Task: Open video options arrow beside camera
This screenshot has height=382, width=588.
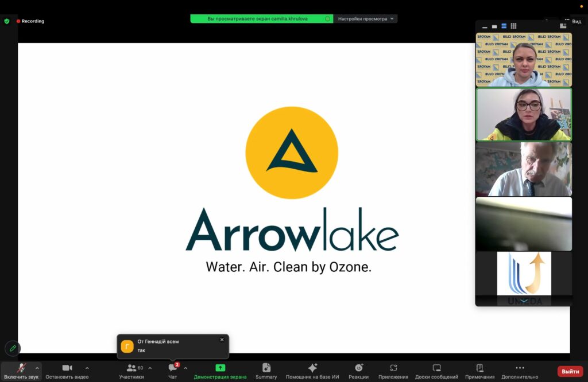Action: pyautogui.click(x=87, y=368)
